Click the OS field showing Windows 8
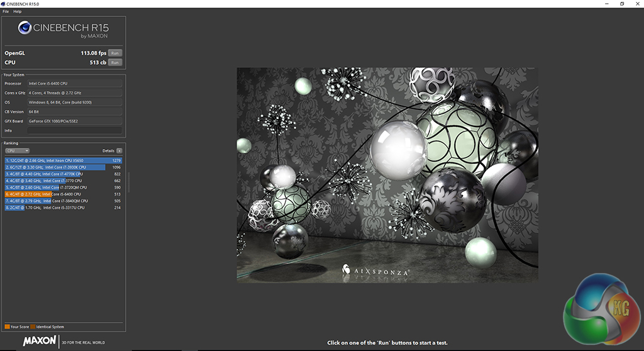This screenshot has height=351, width=644. pyautogui.click(x=75, y=103)
